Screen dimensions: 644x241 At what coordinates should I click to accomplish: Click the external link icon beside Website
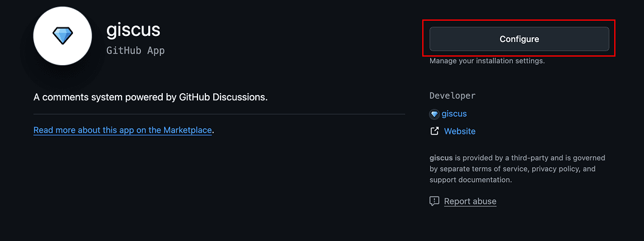coord(434,131)
